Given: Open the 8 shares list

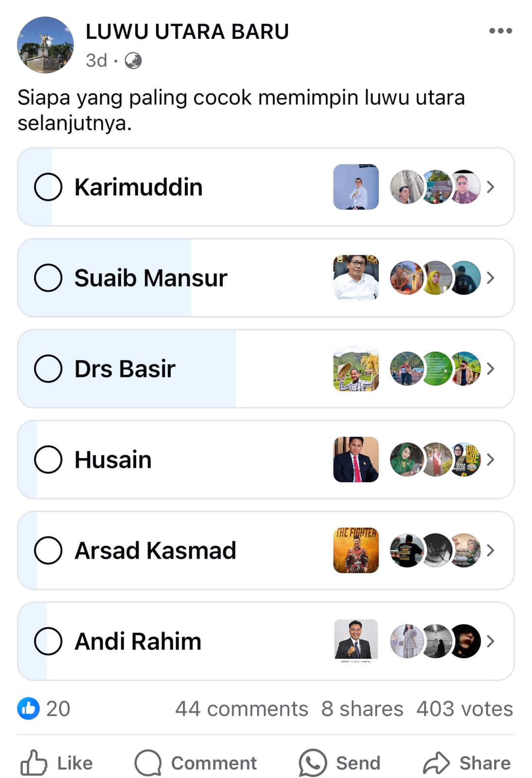Looking at the screenshot, I should pos(362,709).
